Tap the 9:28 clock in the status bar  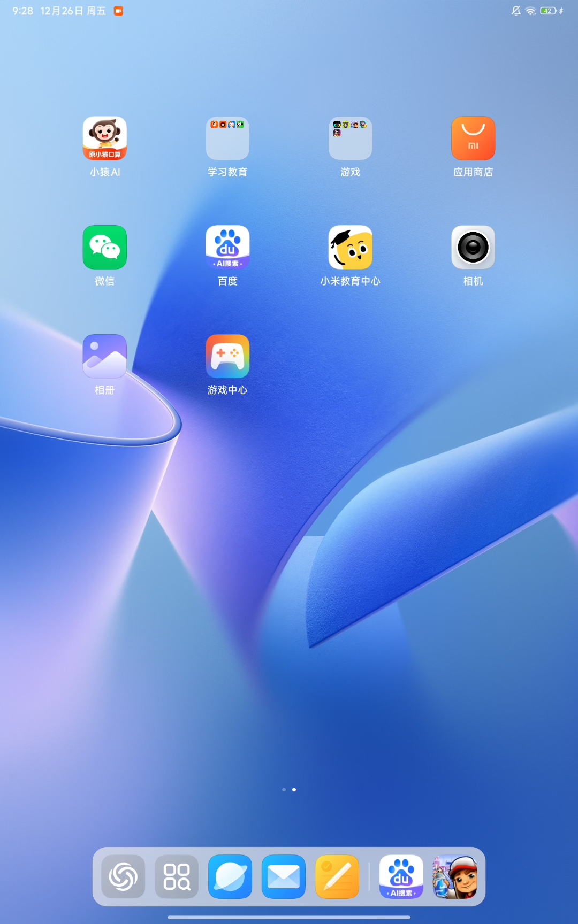pos(23,11)
